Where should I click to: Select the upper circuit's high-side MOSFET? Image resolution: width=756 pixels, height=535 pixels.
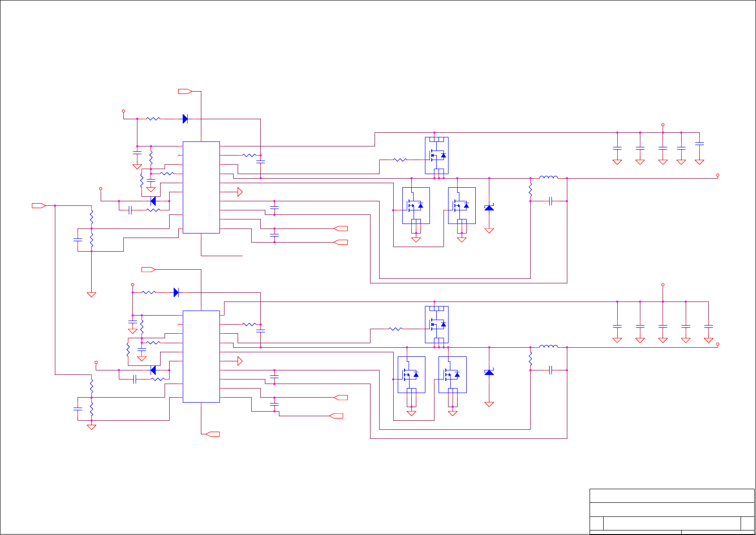[437, 156]
